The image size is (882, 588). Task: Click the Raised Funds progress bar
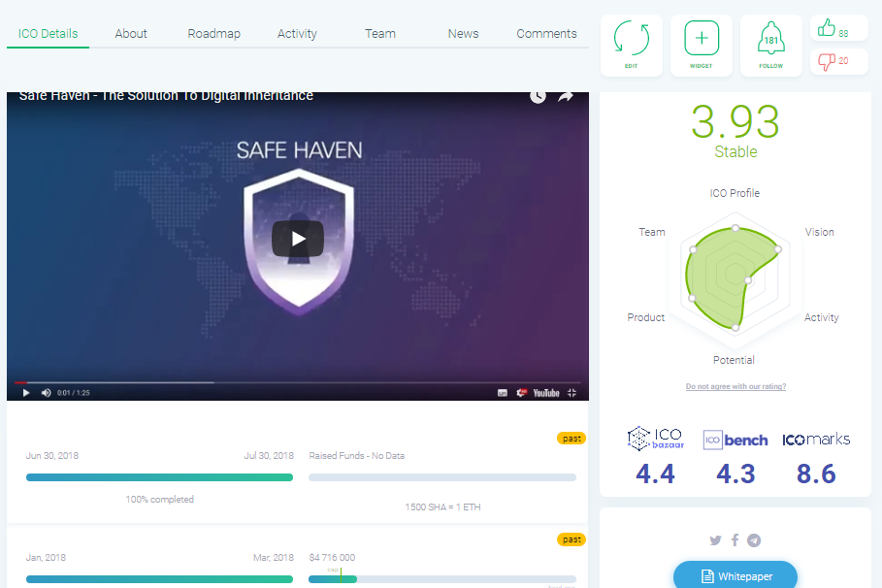coord(442,477)
